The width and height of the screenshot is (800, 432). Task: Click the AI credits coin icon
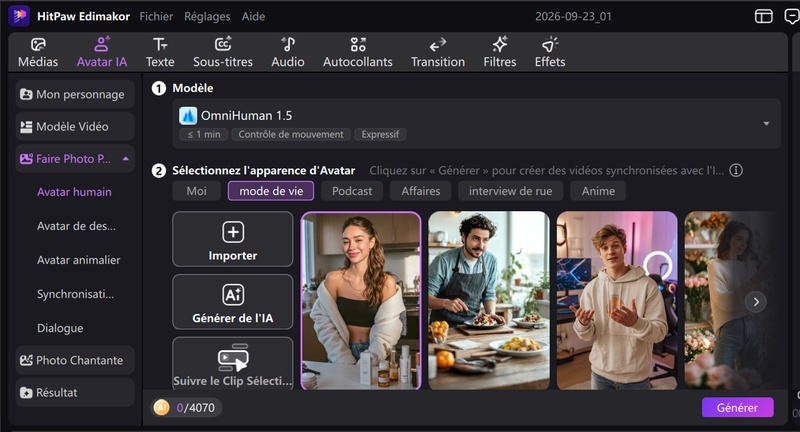[162, 408]
